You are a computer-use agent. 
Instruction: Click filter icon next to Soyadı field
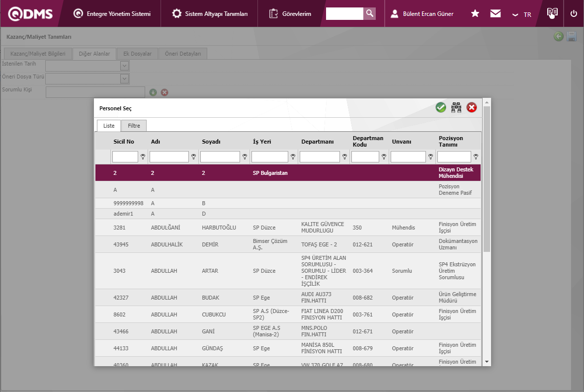[x=245, y=157]
